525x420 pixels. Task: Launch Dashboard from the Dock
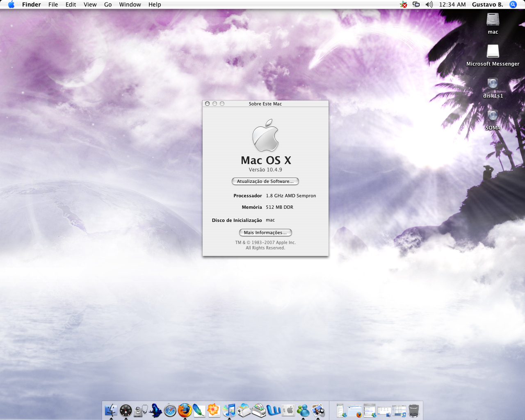pos(126,410)
